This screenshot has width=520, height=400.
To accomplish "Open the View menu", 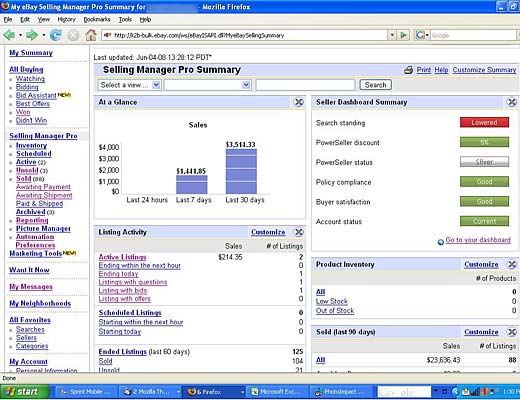I will [44, 19].
